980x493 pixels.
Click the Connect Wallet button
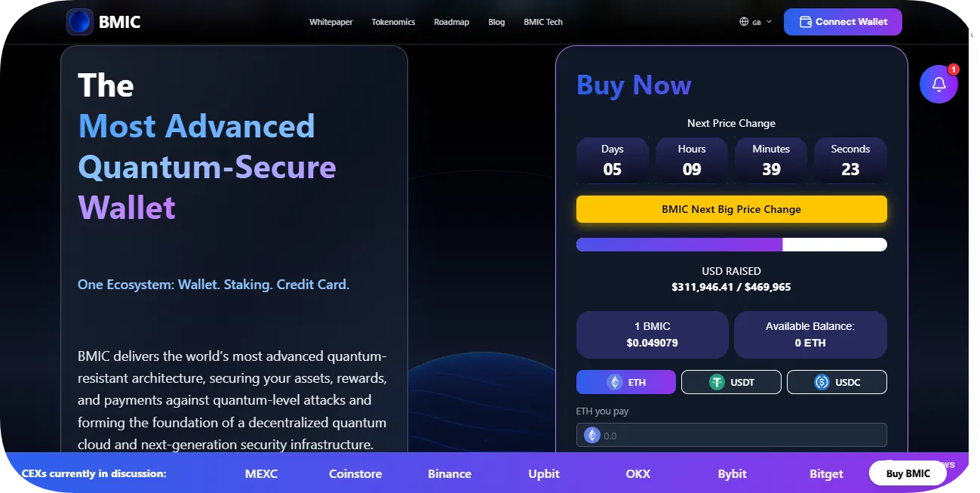click(x=843, y=22)
